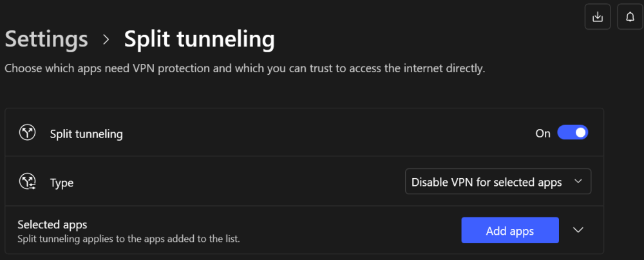This screenshot has height=260, width=644.
Task: Expand the Selected apps list chevron
Action: pyautogui.click(x=578, y=230)
